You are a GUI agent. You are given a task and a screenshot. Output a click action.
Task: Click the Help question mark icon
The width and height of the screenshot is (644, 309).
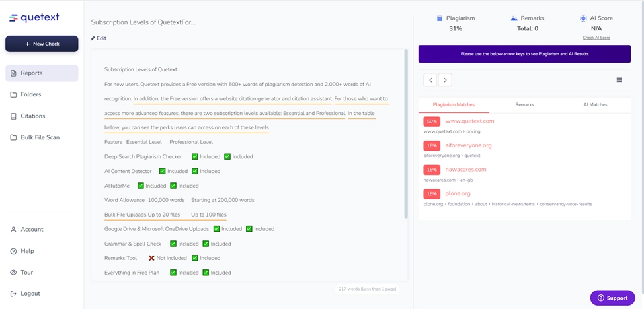(13, 251)
